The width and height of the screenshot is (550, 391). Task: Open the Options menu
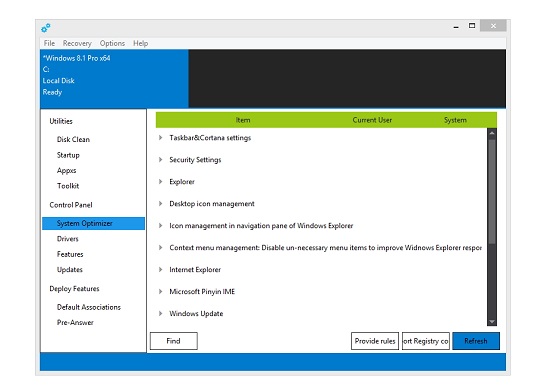click(112, 43)
